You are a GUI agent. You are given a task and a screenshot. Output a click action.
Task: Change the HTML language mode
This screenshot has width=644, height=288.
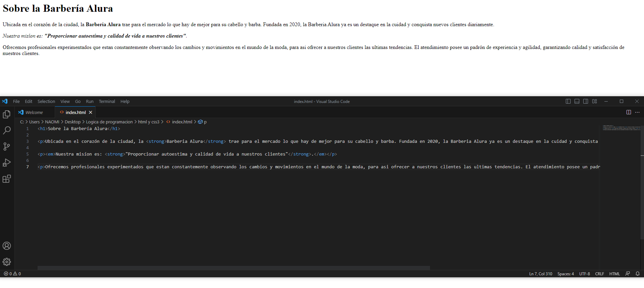[614, 274]
